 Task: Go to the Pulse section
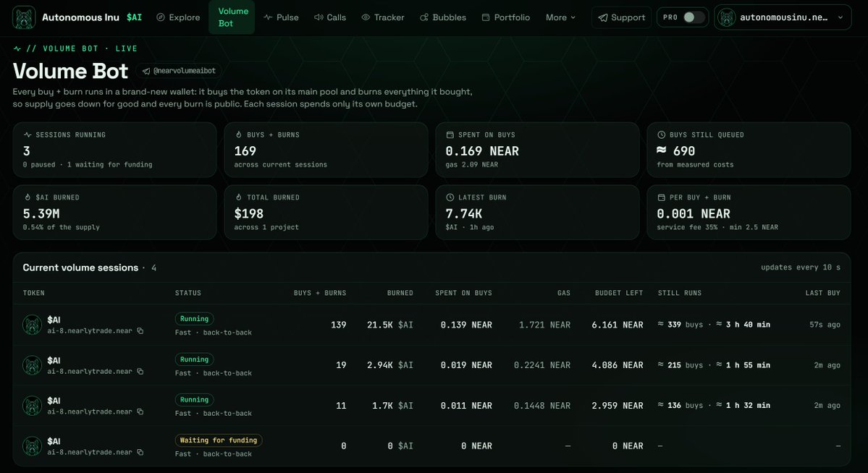[281, 17]
